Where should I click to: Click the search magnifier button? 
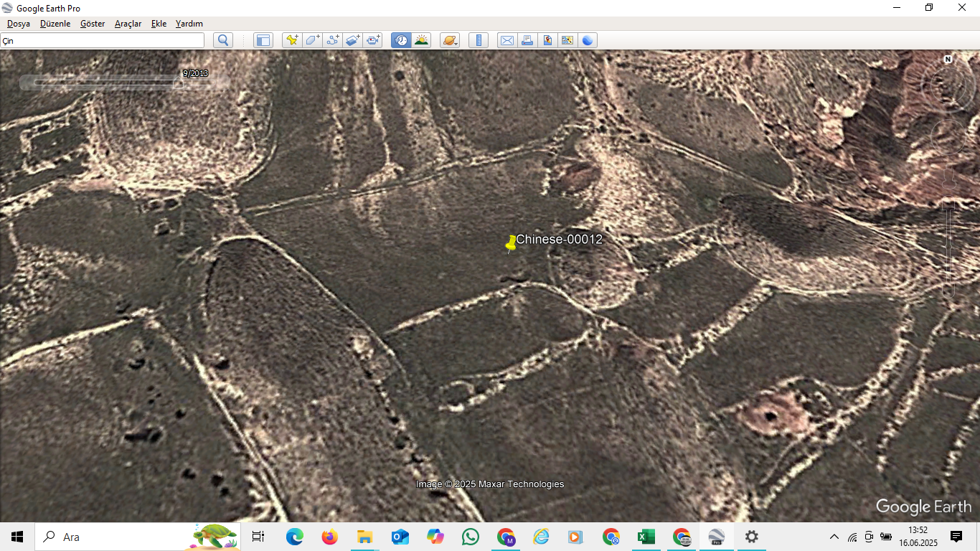pos(223,40)
